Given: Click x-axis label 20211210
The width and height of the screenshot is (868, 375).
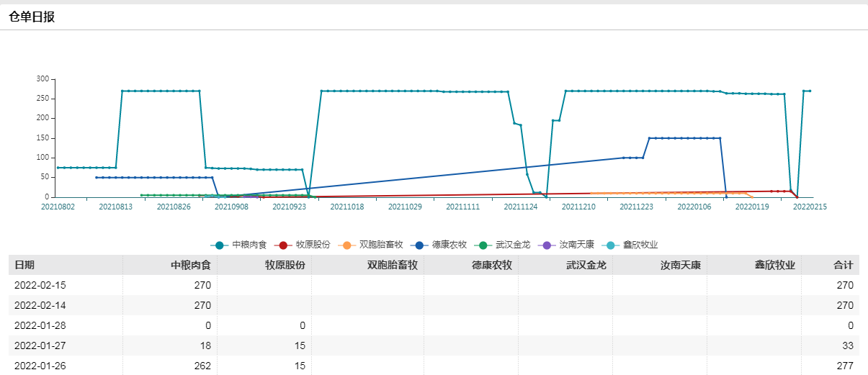Looking at the screenshot, I should 578,207.
